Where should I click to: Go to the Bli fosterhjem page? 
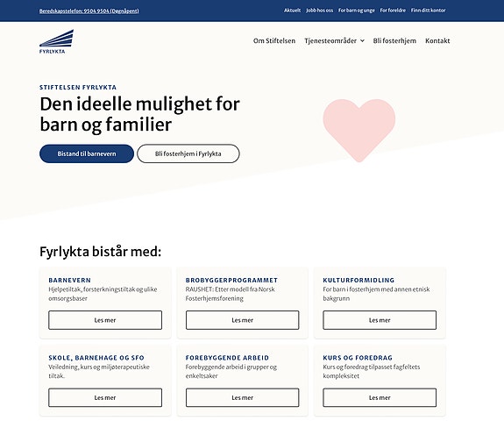[x=394, y=41]
